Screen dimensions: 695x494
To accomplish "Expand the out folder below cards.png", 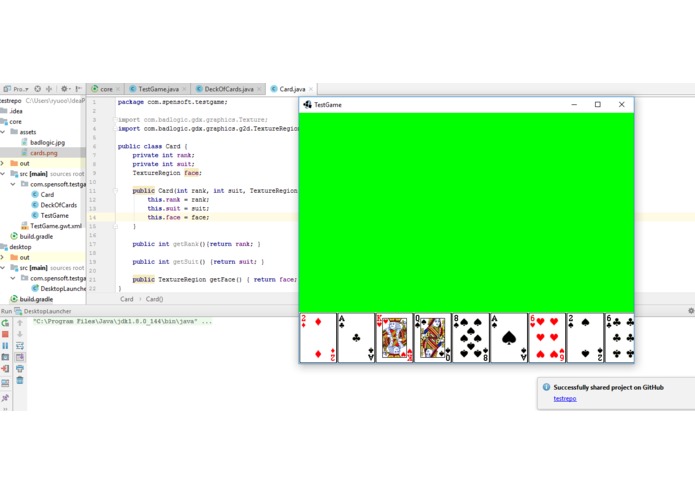I will click(x=3, y=163).
